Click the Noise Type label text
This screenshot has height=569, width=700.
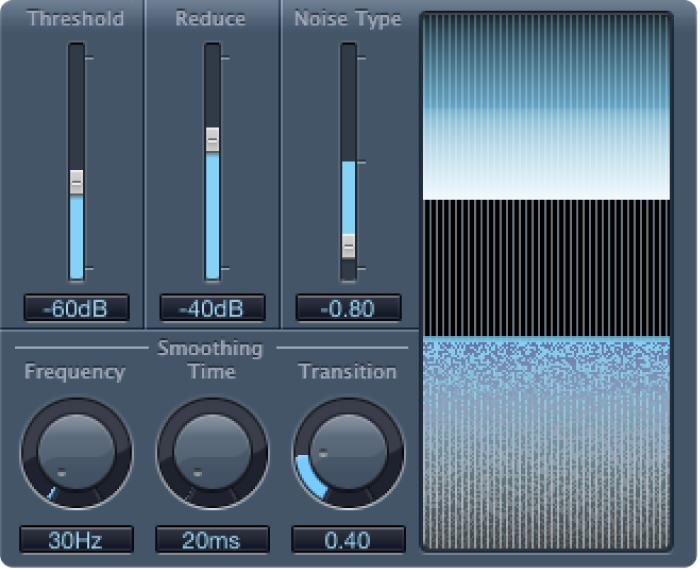coord(348,19)
